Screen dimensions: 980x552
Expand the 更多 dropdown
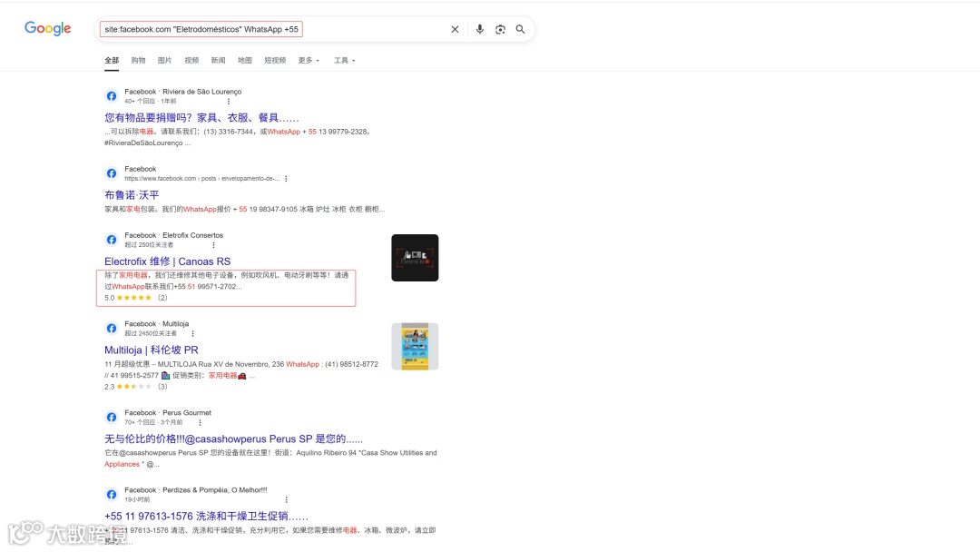pyautogui.click(x=309, y=61)
